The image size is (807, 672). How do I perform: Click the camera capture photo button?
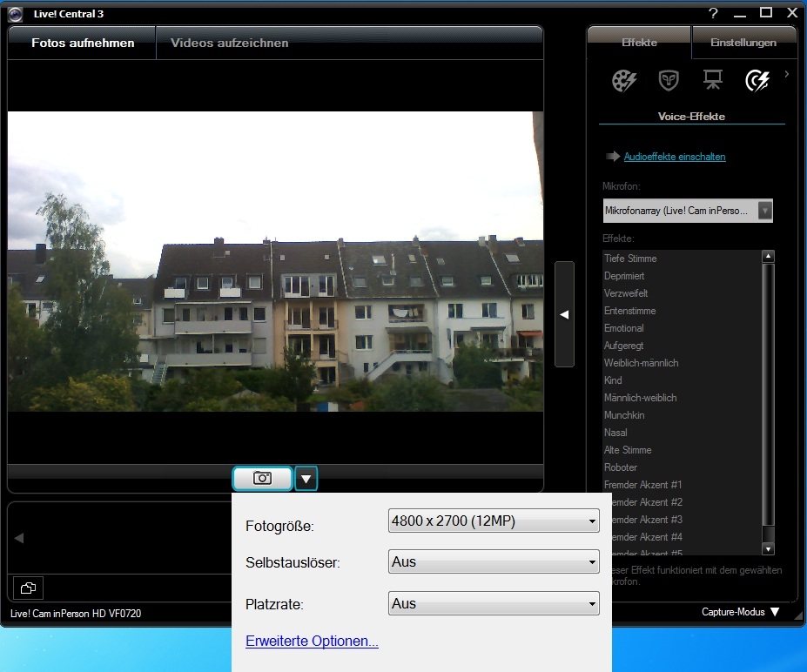(262, 478)
